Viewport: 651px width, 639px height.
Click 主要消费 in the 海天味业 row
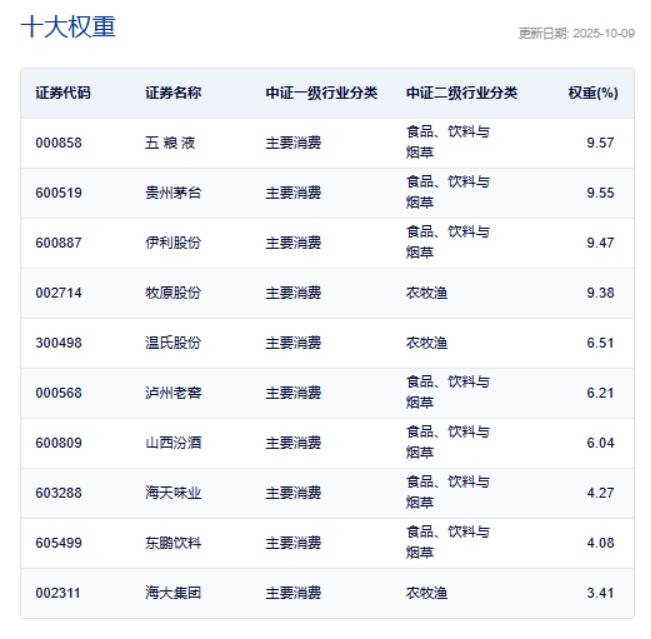point(294,493)
